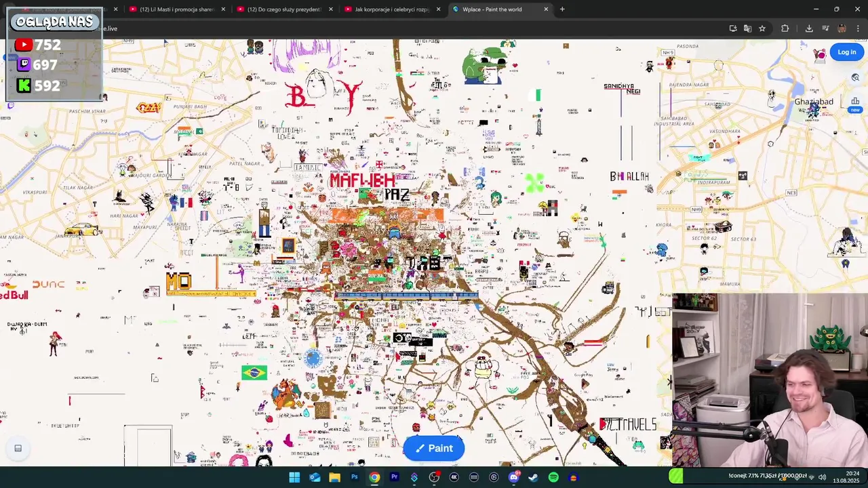Image resolution: width=868 pixels, height=488 pixels.
Task: Click the Ghaziabad city label on map
Action: (814, 102)
